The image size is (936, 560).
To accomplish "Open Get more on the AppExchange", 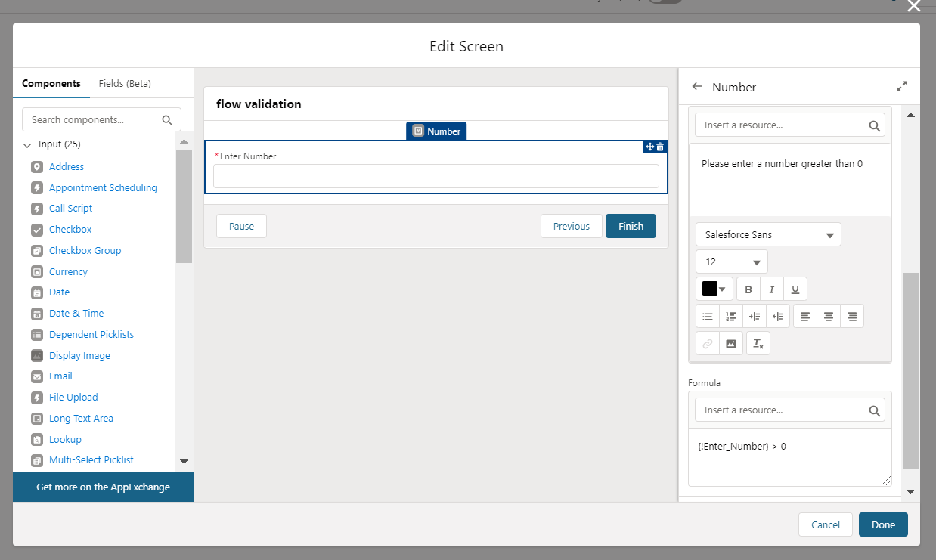I will click(103, 487).
